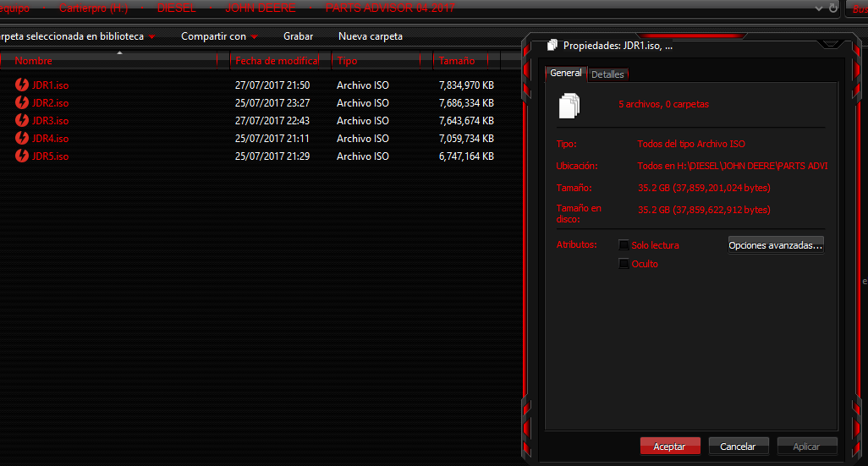Navigate to DIESEL in the address path
The width and height of the screenshot is (868, 466).
pyautogui.click(x=176, y=8)
